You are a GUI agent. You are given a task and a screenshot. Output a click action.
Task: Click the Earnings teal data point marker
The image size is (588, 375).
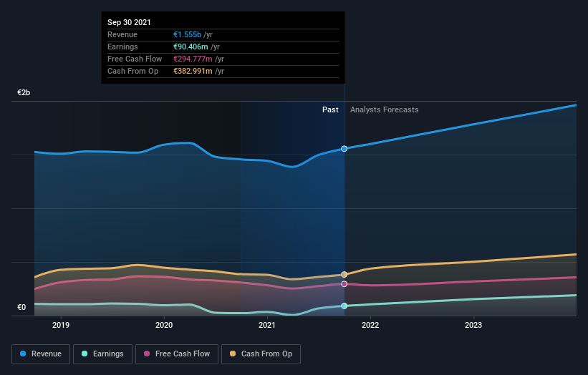point(344,306)
